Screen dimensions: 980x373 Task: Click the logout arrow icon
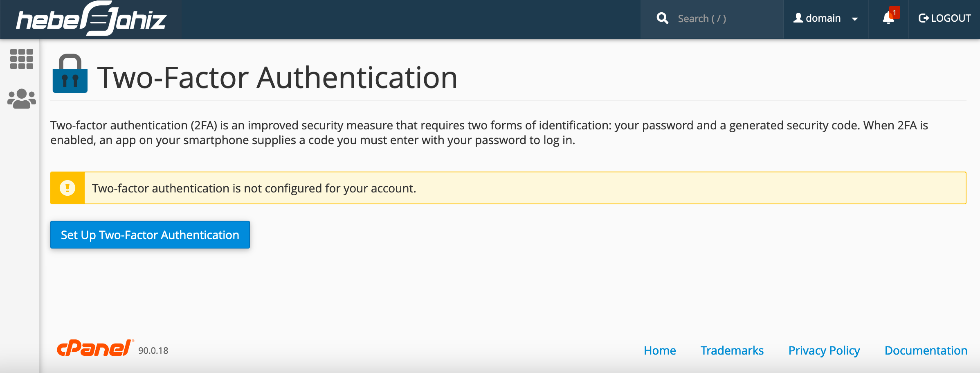pyautogui.click(x=923, y=18)
